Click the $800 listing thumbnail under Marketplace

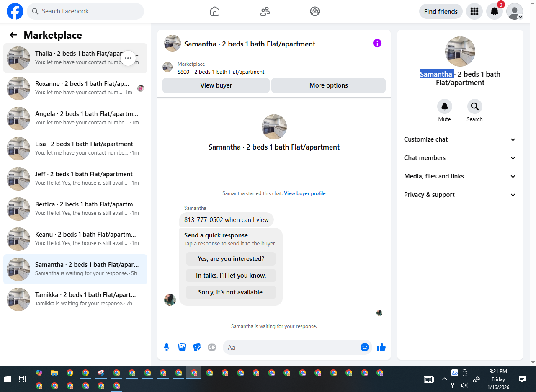(167, 67)
